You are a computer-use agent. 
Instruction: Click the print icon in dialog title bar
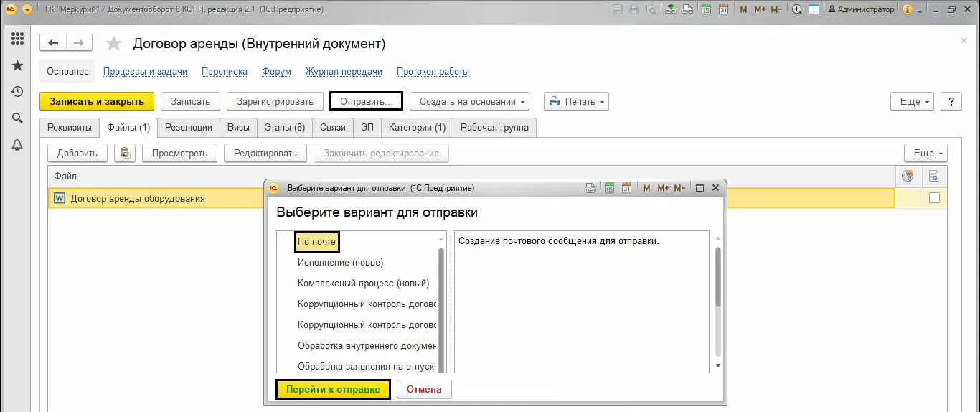coord(590,188)
